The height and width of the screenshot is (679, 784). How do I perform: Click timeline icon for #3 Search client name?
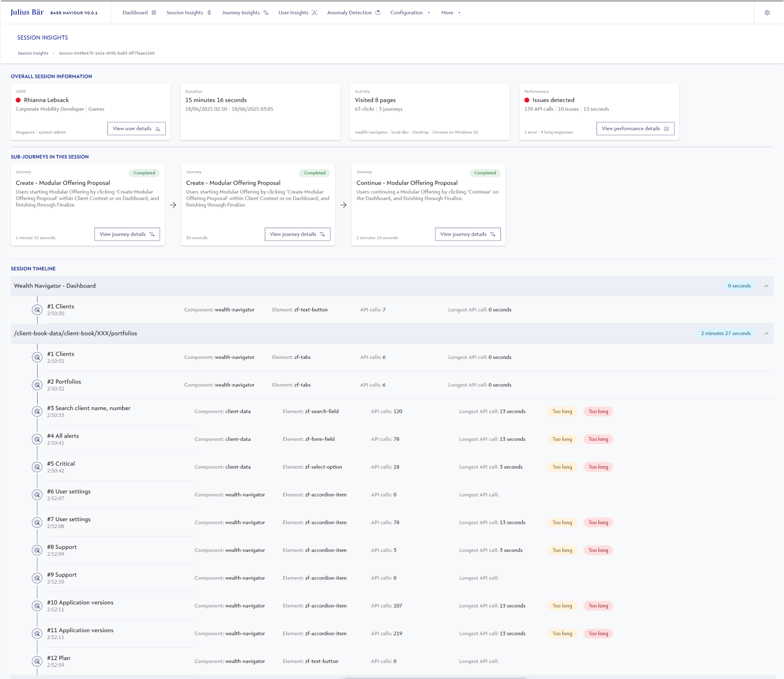37,411
